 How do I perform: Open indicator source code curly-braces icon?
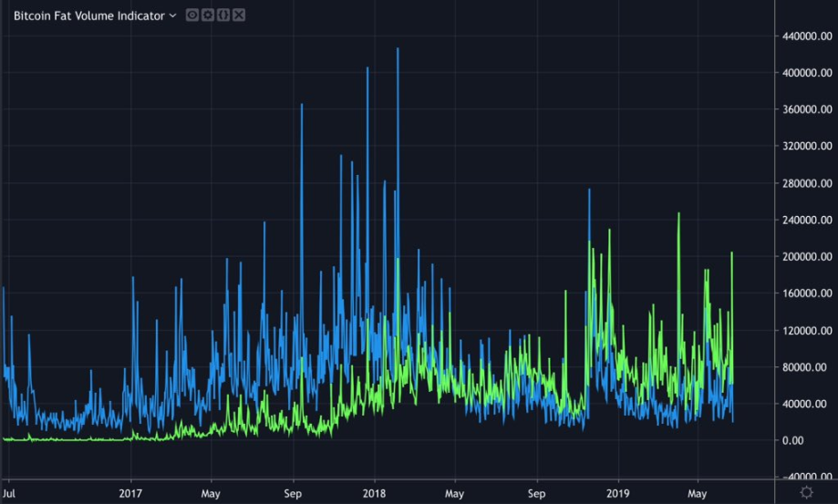pos(222,15)
